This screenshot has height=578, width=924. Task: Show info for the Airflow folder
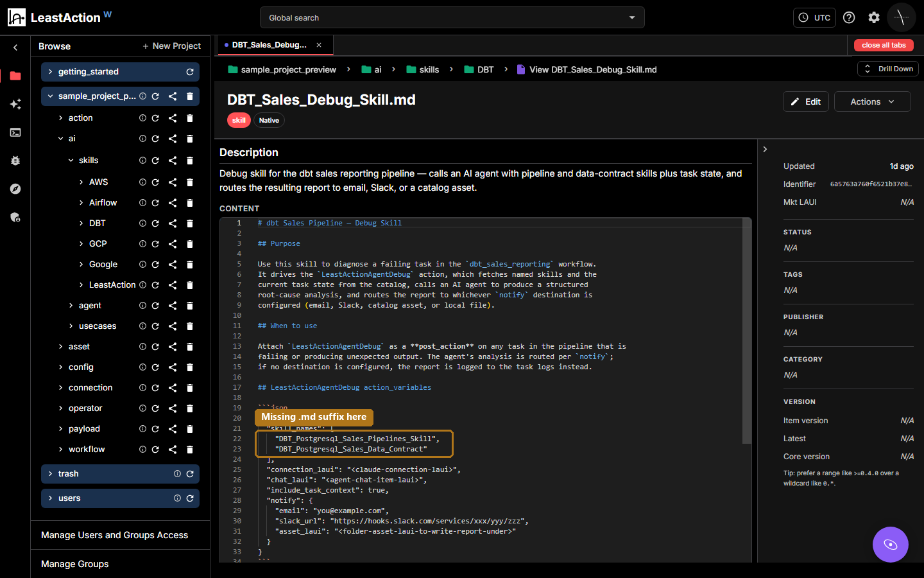[143, 203]
